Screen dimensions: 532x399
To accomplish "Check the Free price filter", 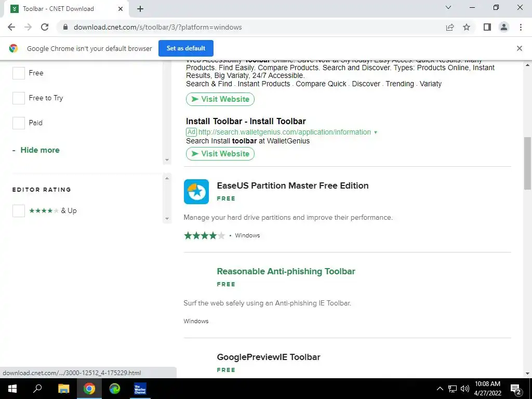I will (19, 73).
